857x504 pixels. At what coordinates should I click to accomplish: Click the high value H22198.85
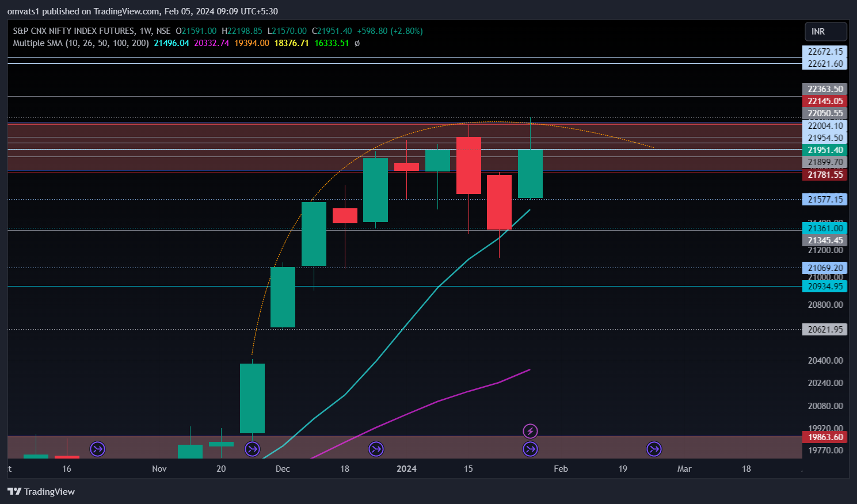pyautogui.click(x=242, y=31)
